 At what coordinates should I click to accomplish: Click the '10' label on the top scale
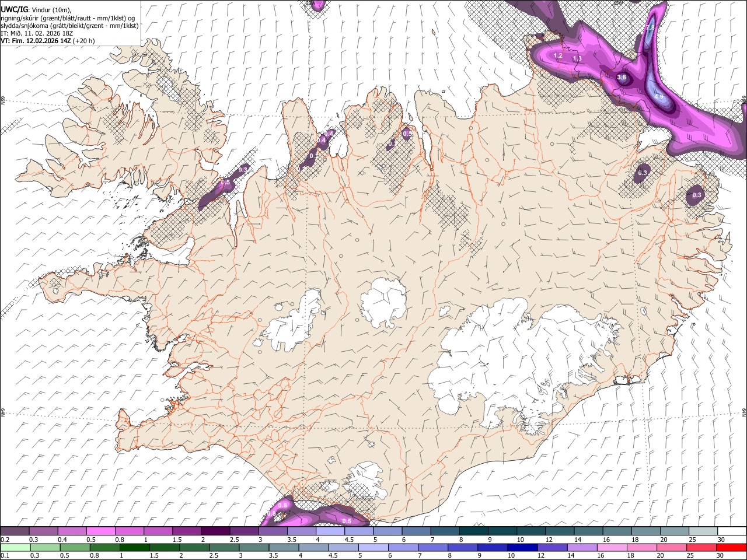pos(520,540)
